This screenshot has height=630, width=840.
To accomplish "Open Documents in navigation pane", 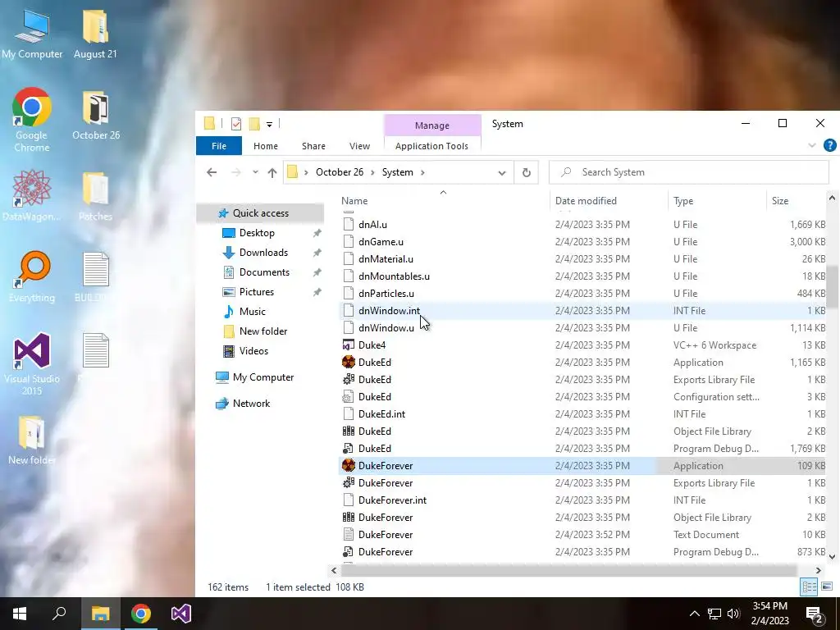I will pyautogui.click(x=264, y=272).
